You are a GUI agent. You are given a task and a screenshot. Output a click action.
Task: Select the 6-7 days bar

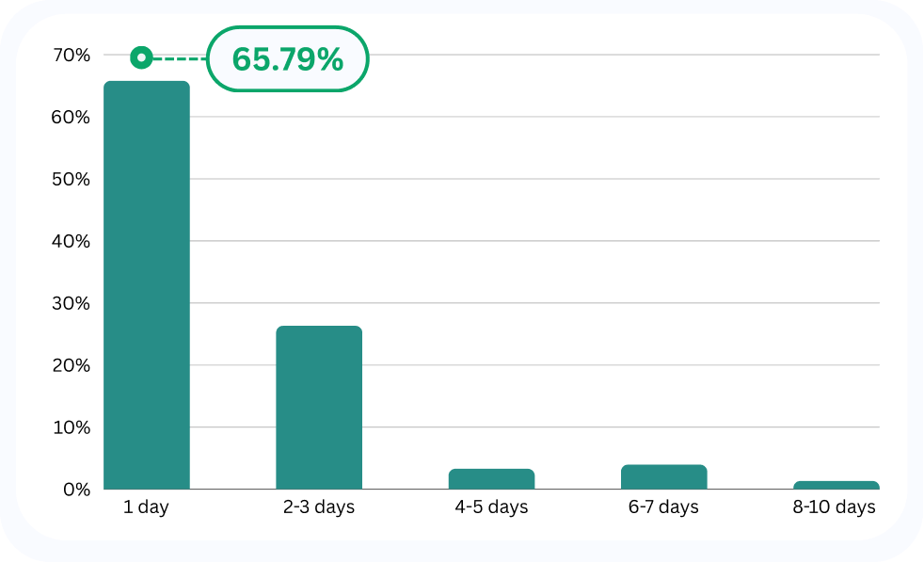[x=664, y=477]
